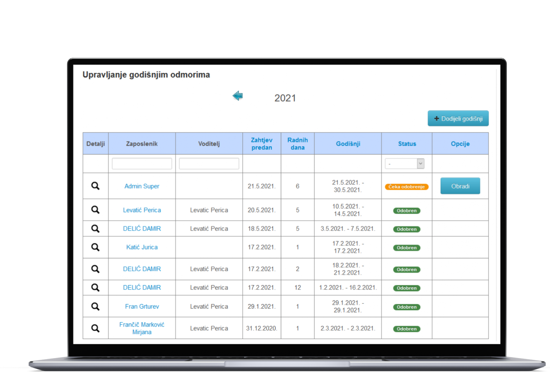Open details magnifier for Fran Grturev row
This screenshot has height=392, width=550.
[x=95, y=306]
